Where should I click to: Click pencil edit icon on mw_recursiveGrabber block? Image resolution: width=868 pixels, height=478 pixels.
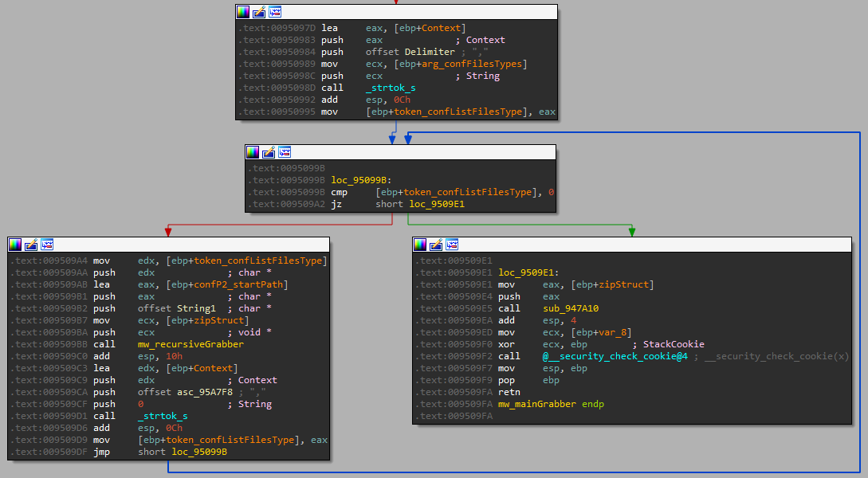(x=31, y=245)
